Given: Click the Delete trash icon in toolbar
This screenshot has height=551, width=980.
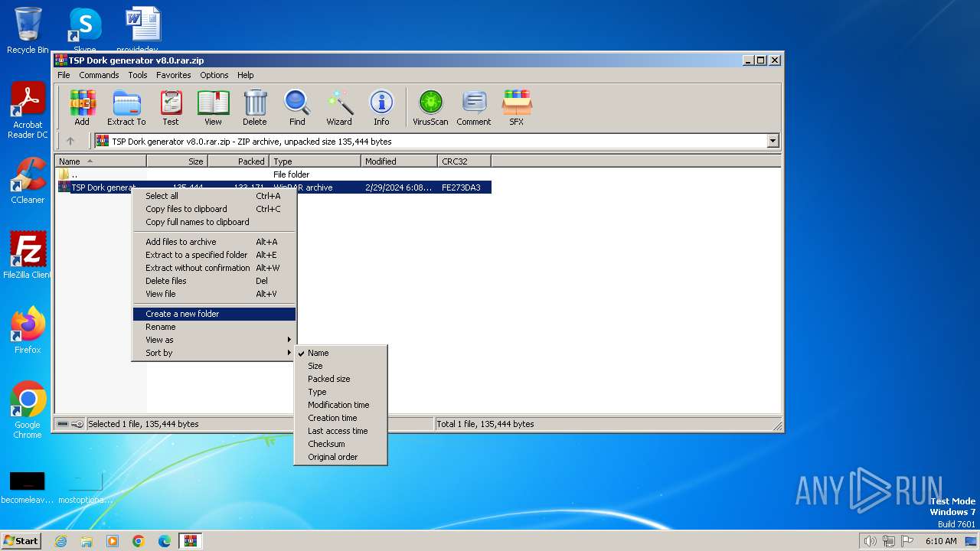Looking at the screenshot, I should (x=255, y=107).
